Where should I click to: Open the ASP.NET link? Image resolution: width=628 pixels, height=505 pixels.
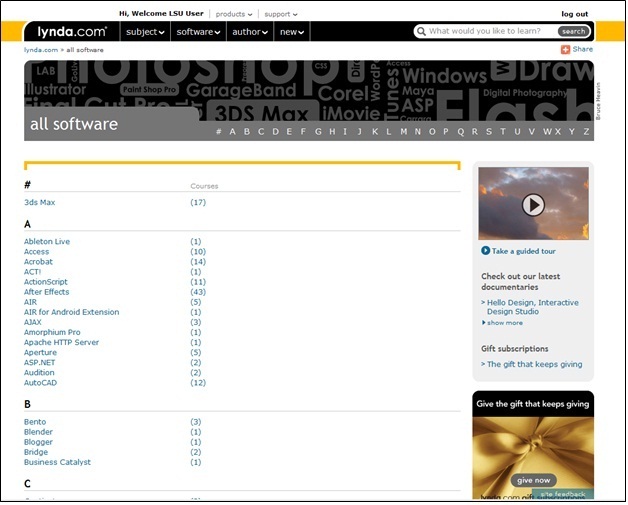(40, 362)
